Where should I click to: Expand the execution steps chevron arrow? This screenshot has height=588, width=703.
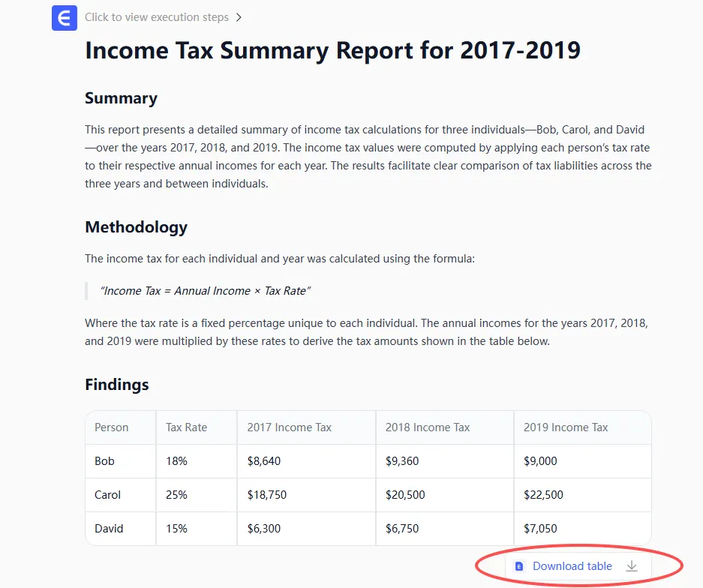coord(239,17)
